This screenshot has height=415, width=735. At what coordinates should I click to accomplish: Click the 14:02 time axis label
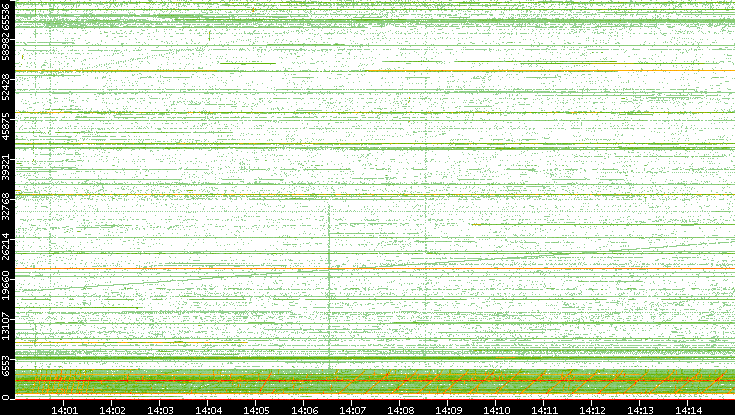pos(113,408)
